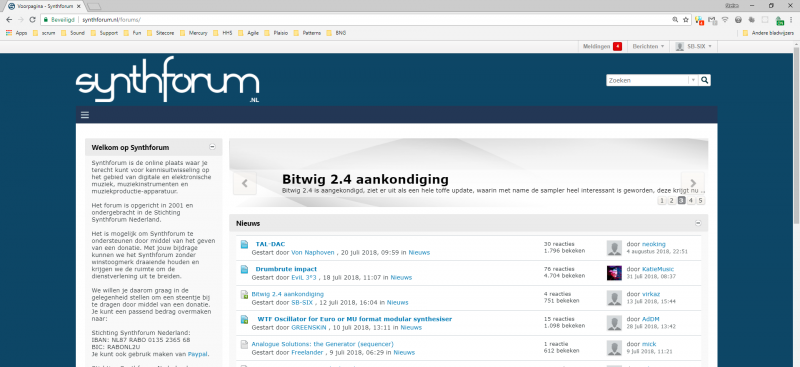This screenshot has height=367, width=800.
Task: Click mick's avatar placeholder
Action: [614, 348]
